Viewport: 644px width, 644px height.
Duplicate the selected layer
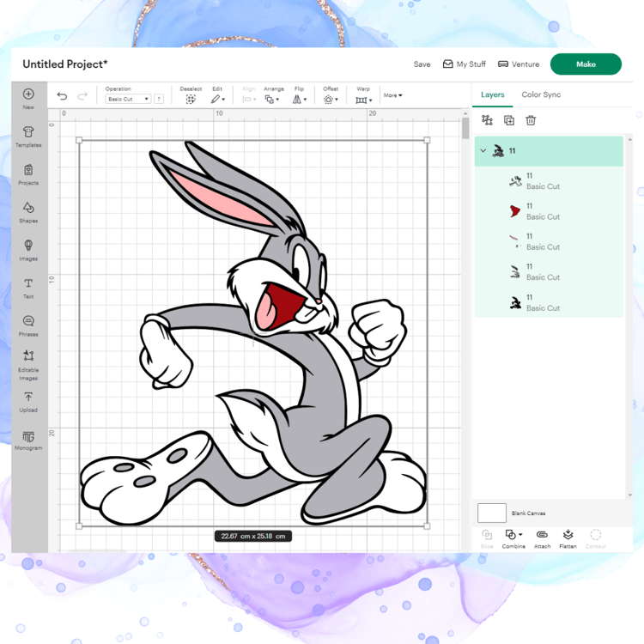tap(509, 120)
